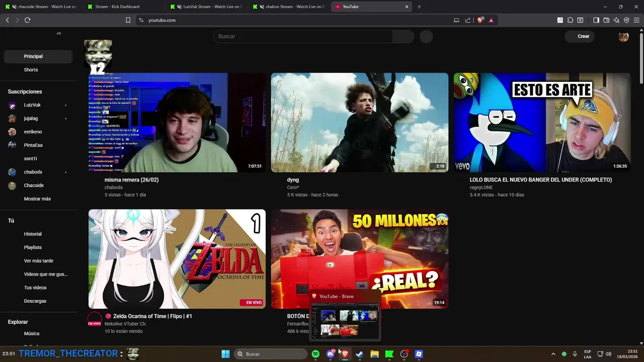This screenshot has height=362, width=644.
Task: Play the Zelda Ocarina of Time live thumbnail
Action: 177,259
